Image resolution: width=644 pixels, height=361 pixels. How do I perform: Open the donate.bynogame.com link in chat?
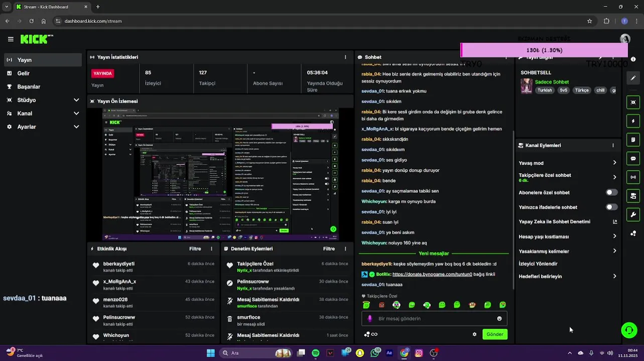432,274
